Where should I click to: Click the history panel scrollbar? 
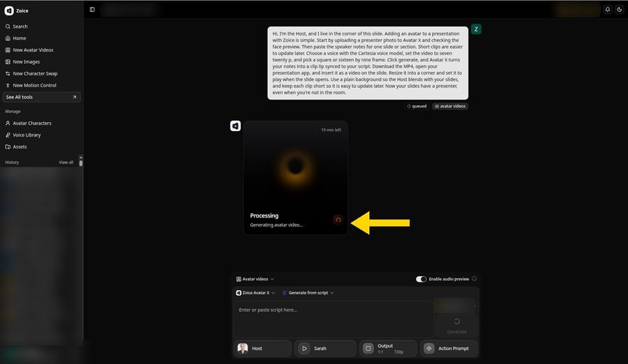click(81, 161)
